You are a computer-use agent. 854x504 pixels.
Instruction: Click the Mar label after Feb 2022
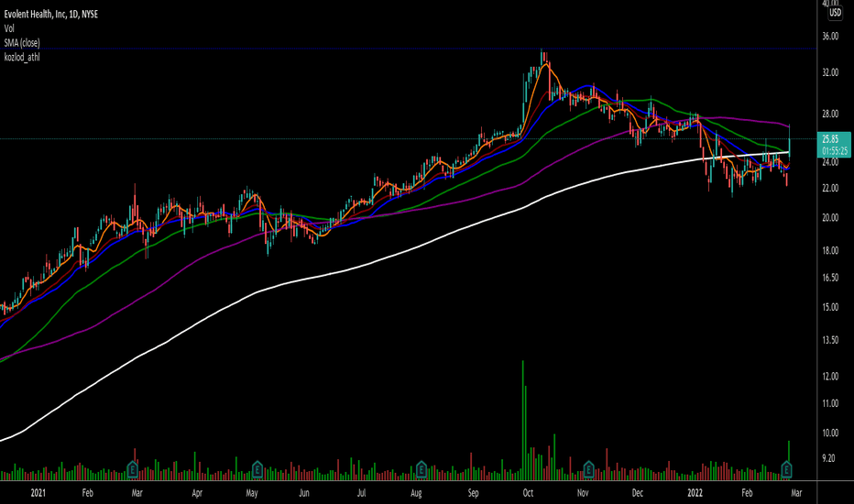click(x=796, y=493)
